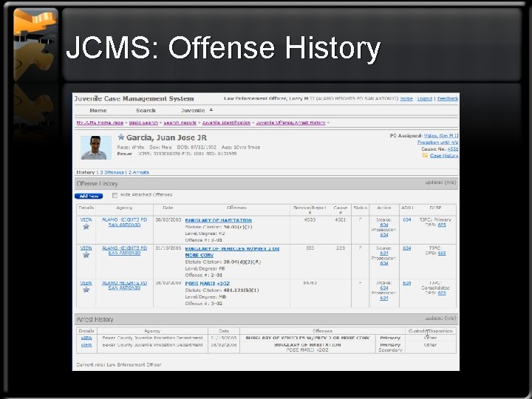
Task: Click the Prosecutor link in Burglary of Habitation row
Action: (383, 235)
